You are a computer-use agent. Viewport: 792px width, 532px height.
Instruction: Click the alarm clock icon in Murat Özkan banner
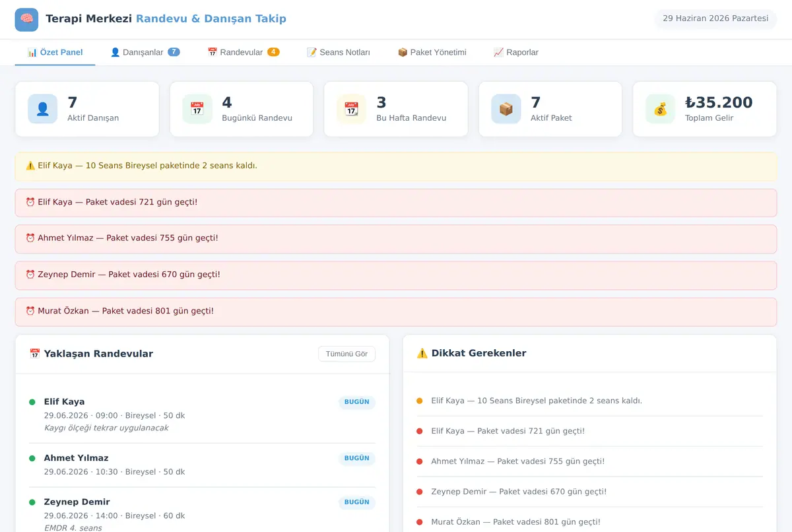coord(30,311)
